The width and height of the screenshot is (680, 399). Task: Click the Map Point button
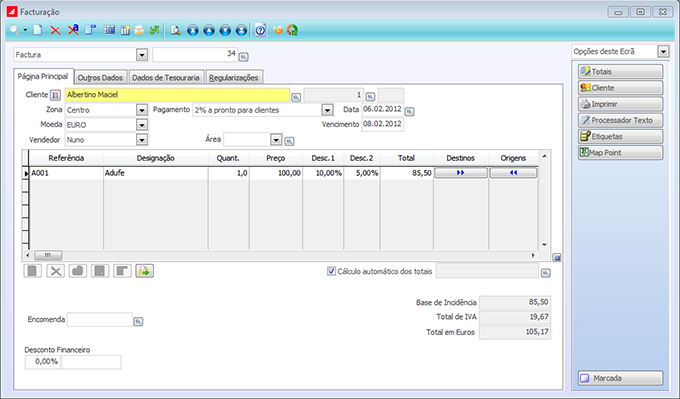tap(620, 153)
